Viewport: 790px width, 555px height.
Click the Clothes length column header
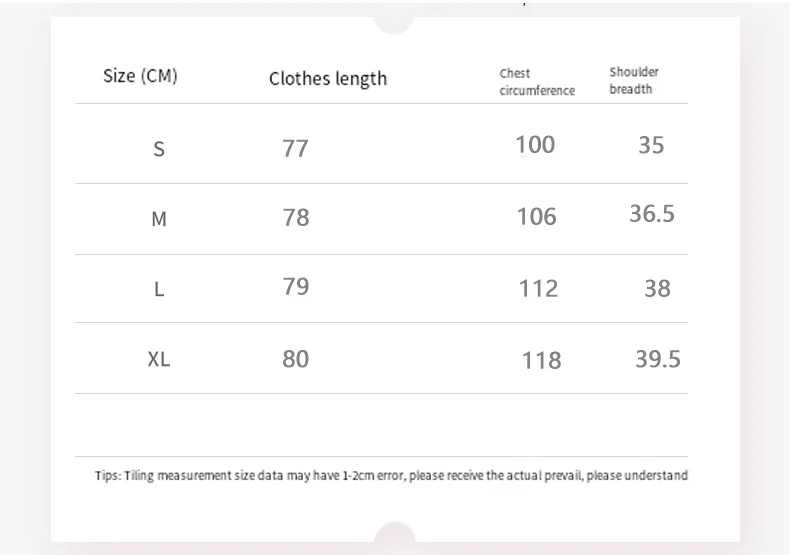point(327,79)
